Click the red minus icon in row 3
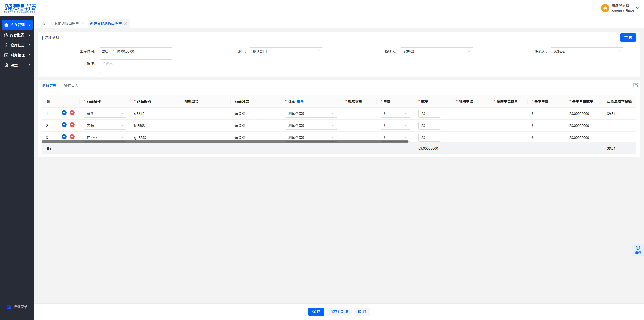The image size is (644, 320). tap(72, 137)
